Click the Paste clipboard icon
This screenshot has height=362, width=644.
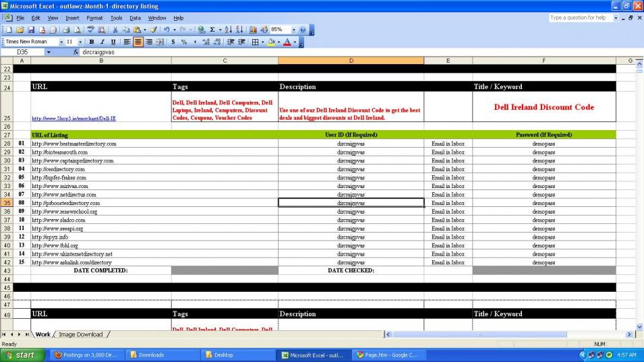pyautogui.click(x=137, y=30)
